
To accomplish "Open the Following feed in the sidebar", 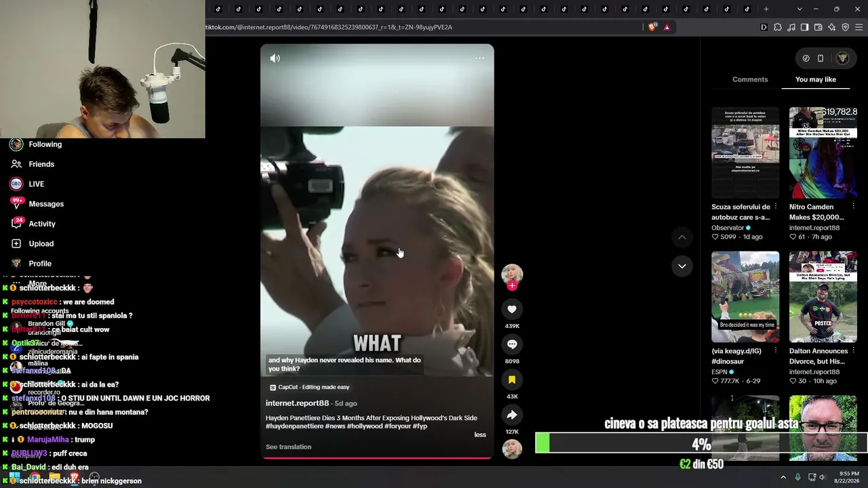I will pos(45,144).
